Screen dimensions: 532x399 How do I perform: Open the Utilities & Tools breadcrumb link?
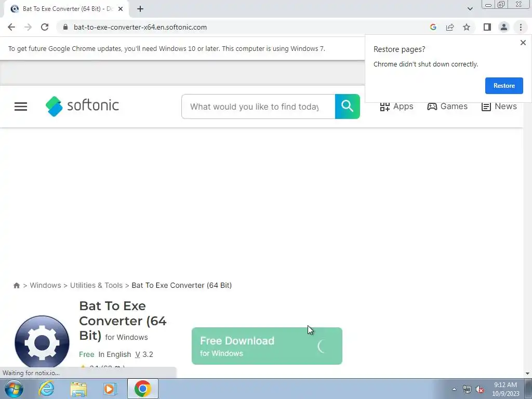pyautogui.click(x=96, y=285)
